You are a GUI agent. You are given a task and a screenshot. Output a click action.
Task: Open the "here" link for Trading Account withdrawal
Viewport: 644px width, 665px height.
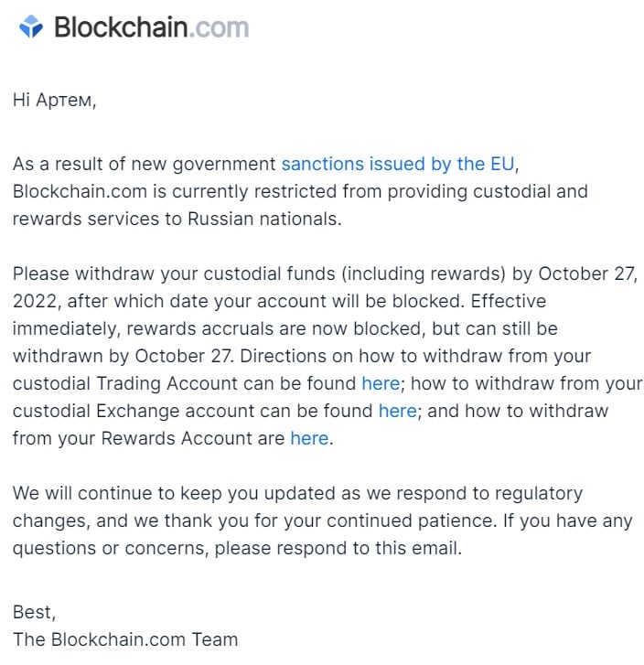pos(381,383)
